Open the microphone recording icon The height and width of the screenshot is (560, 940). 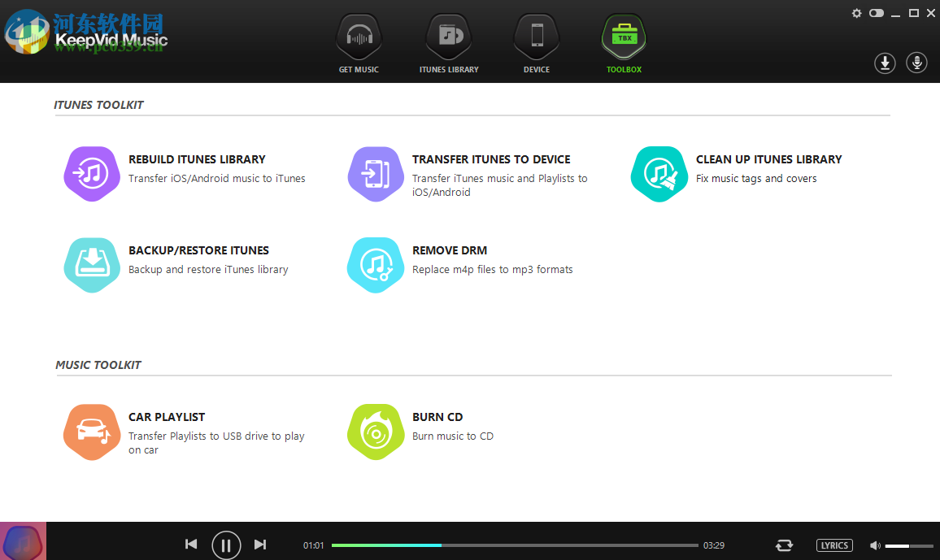(x=916, y=63)
